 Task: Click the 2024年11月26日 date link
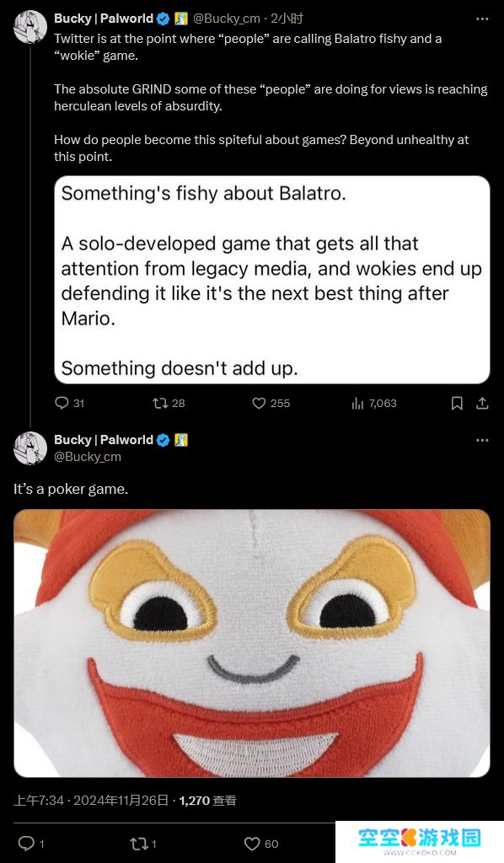pos(121,801)
